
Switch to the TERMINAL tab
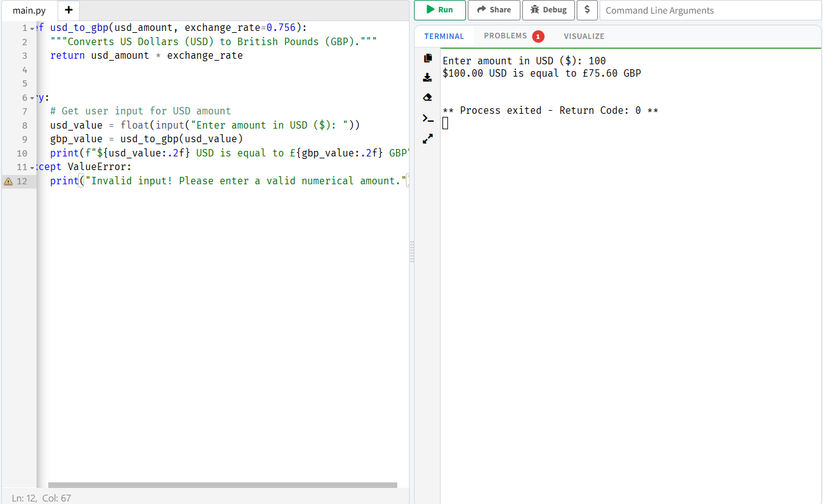(444, 36)
